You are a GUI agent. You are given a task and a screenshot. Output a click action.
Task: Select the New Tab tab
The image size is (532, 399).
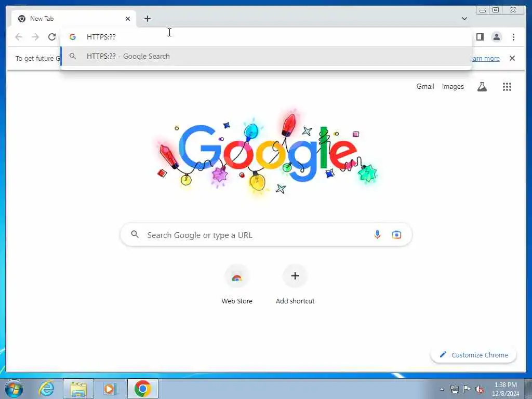[x=74, y=19]
